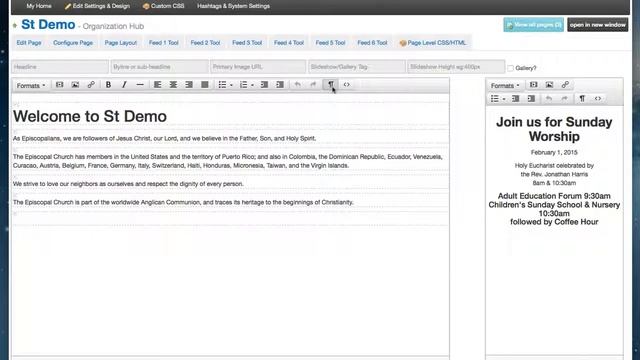Open Custom CSS menu item

coord(164,6)
